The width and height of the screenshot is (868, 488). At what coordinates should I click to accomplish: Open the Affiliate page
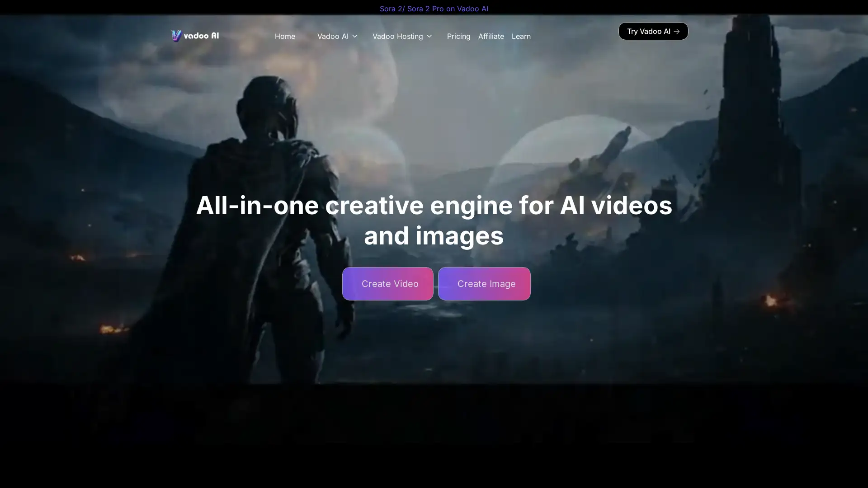pos(491,36)
